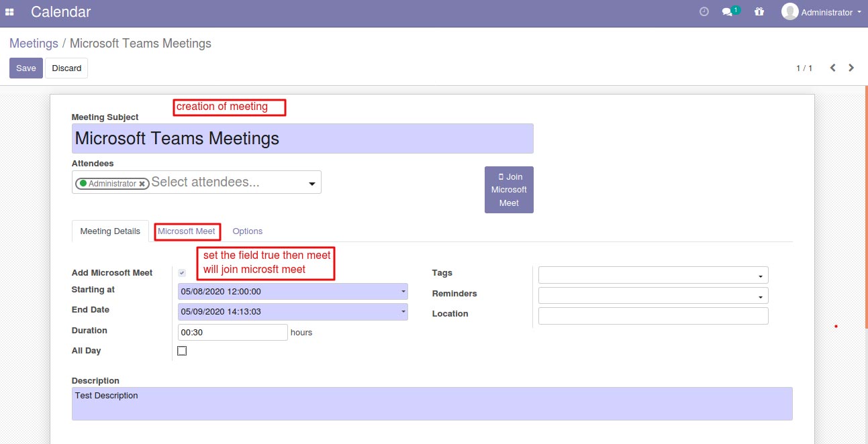Viewport: 868px width, 444px height.
Task: Click the gift icon in top bar
Action: (759, 11)
